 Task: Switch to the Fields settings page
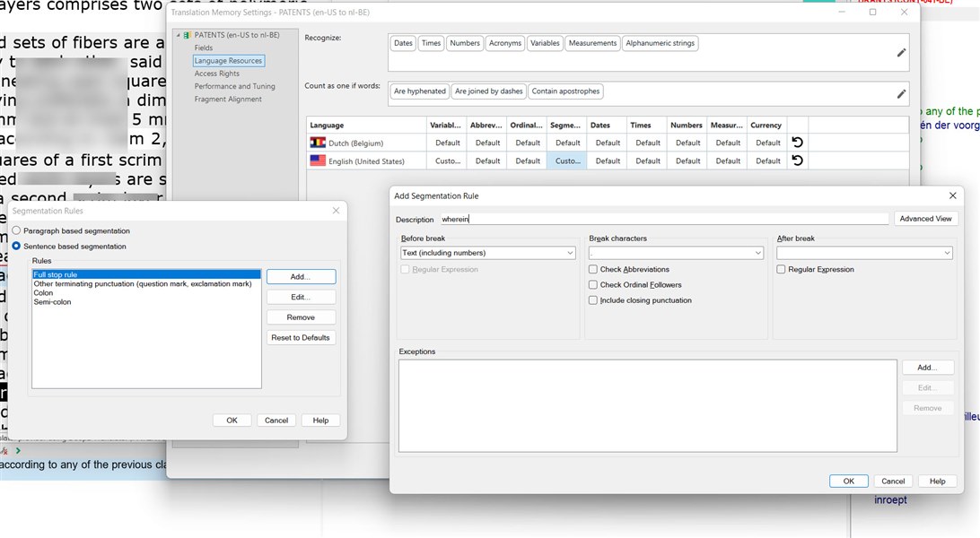pyautogui.click(x=205, y=48)
